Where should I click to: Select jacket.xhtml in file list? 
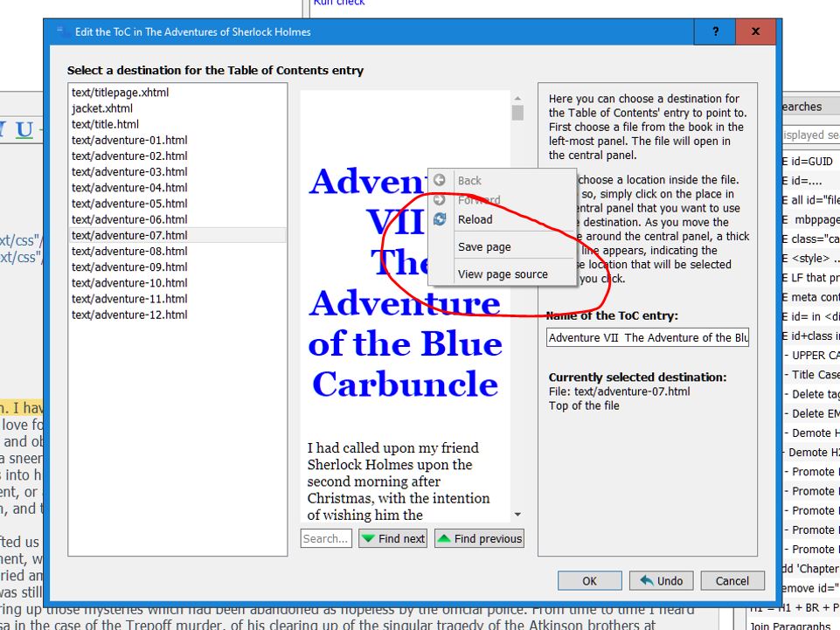coord(177,108)
